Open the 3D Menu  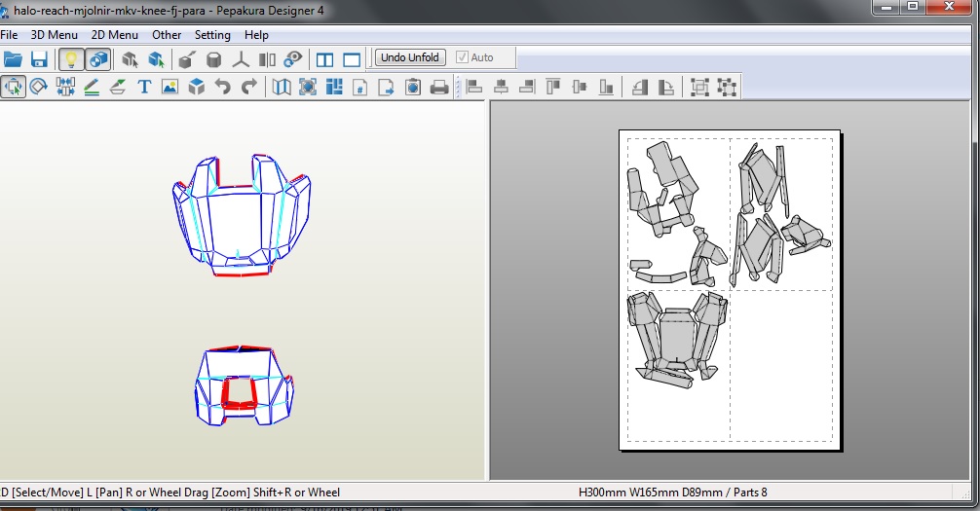[55, 35]
